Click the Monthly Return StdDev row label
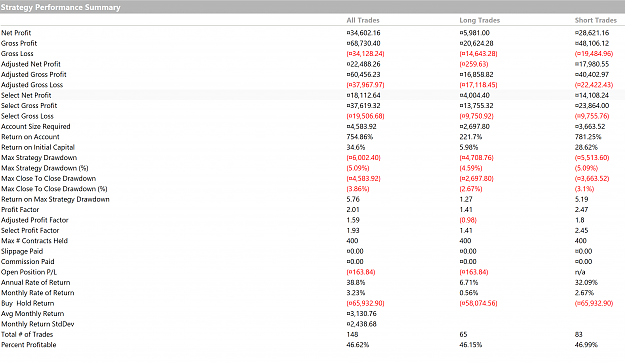 (37, 324)
